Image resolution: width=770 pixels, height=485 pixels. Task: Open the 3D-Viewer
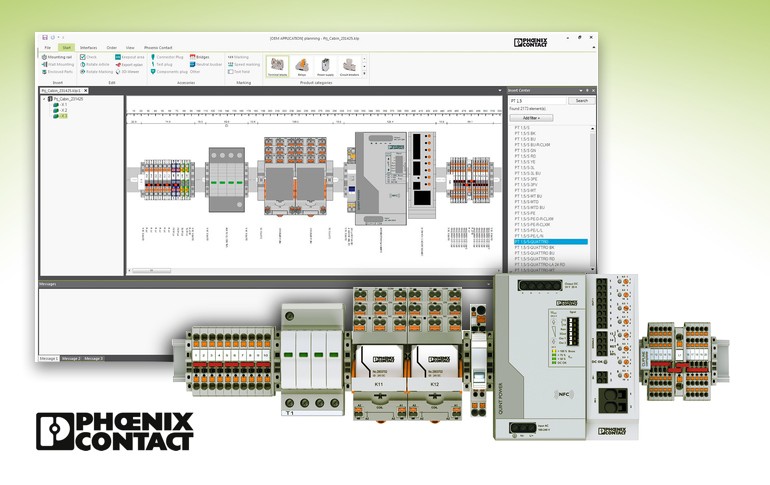[x=127, y=72]
